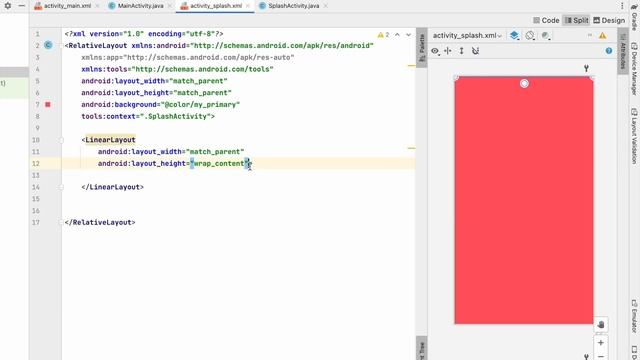Viewport: 640px width, 360px height.
Task: Open the Night Mode dropdown icon
Action: point(546,36)
